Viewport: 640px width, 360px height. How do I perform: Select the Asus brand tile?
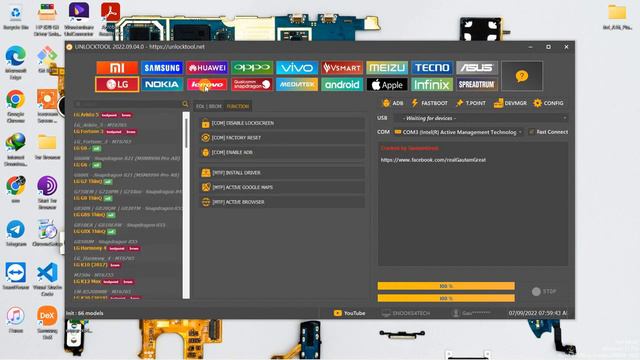pyautogui.click(x=477, y=68)
